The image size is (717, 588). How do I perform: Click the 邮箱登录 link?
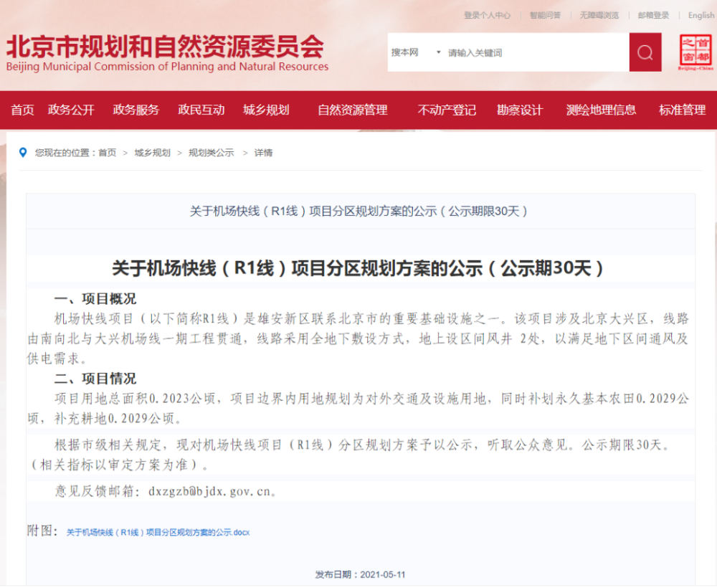click(x=653, y=15)
